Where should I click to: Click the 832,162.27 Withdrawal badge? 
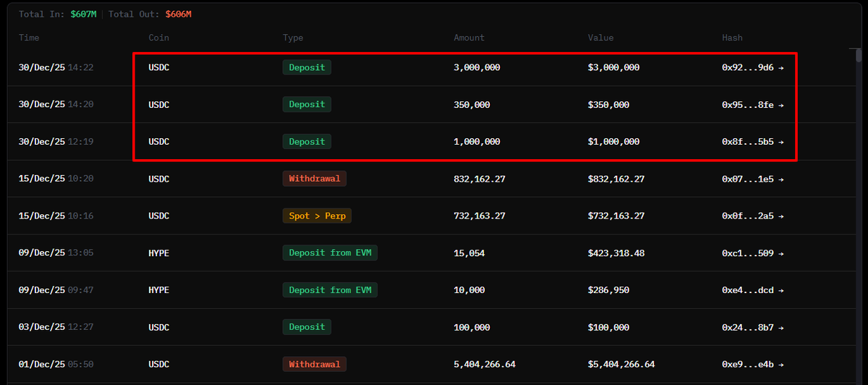click(315, 178)
